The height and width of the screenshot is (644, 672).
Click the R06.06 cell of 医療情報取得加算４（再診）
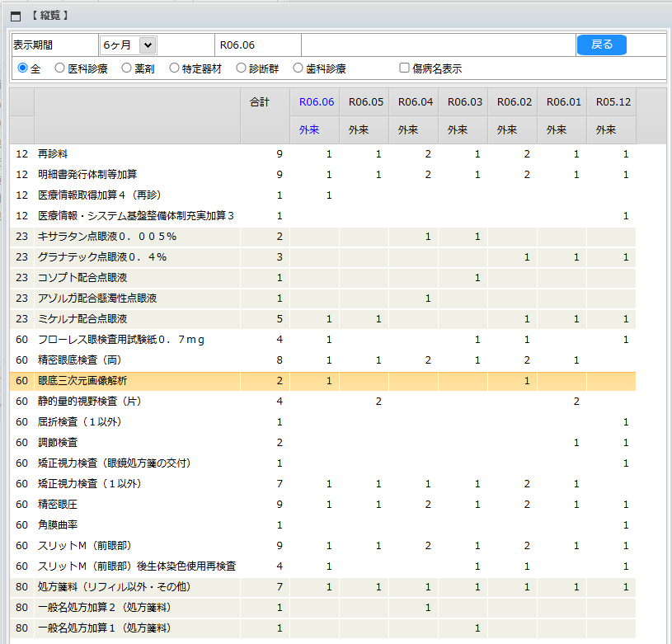(x=315, y=195)
